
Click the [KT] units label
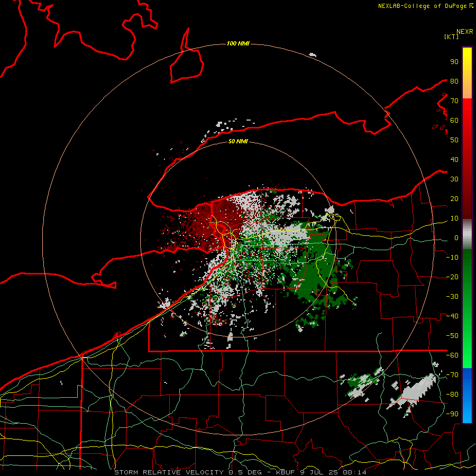click(x=451, y=36)
